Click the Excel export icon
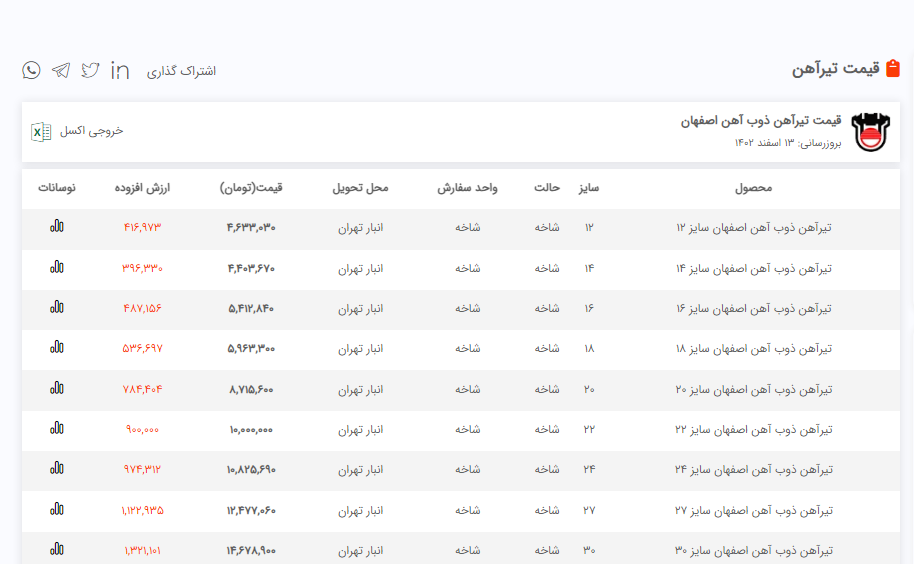The width and height of the screenshot is (914, 564). (41, 131)
